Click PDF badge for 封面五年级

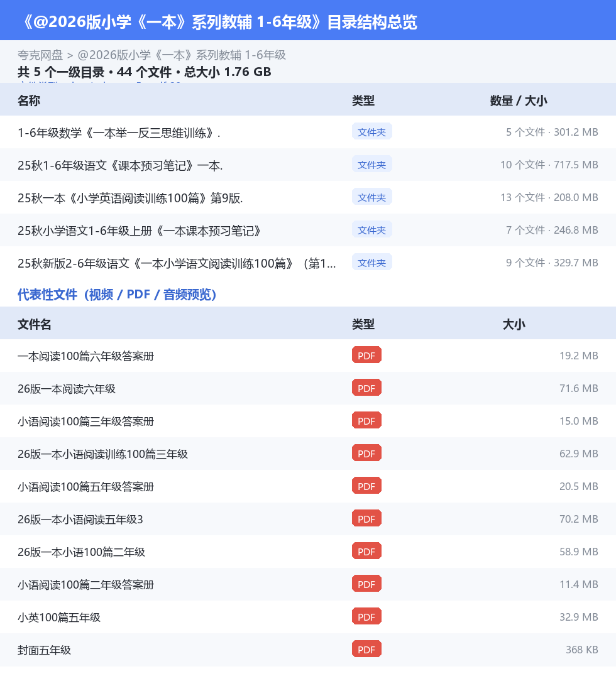[366, 650]
